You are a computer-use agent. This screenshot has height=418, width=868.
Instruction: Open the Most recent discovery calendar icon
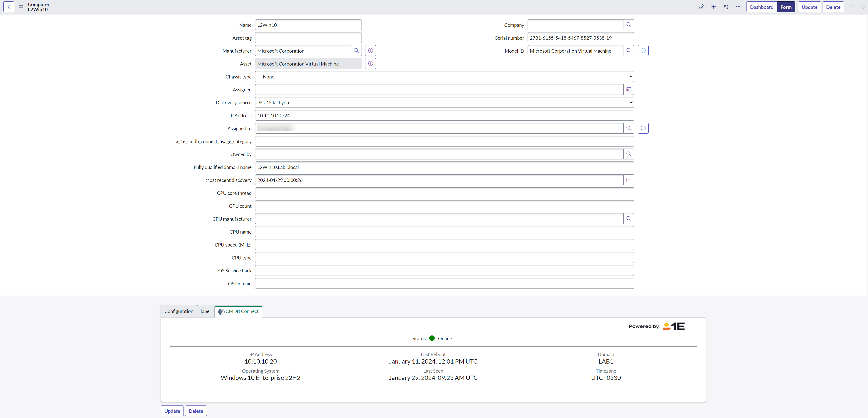click(629, 180)
